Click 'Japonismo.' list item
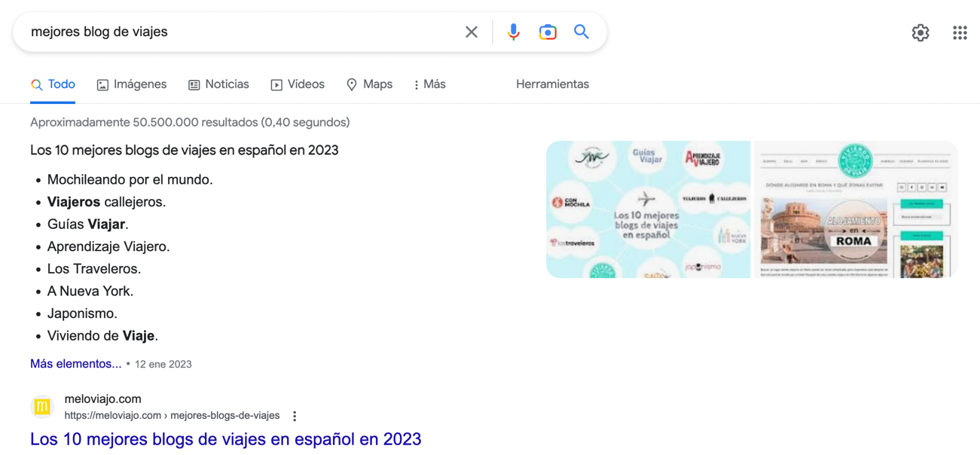 [x=82, y=313]
